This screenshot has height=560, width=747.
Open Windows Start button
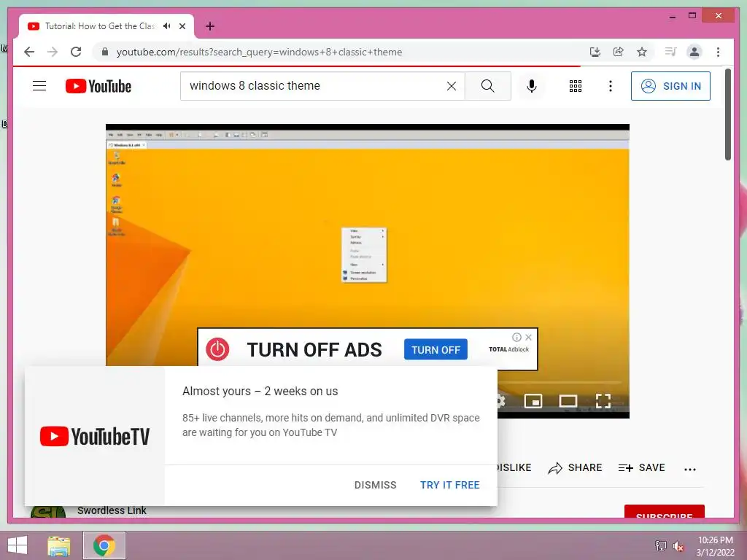point(18,545)
